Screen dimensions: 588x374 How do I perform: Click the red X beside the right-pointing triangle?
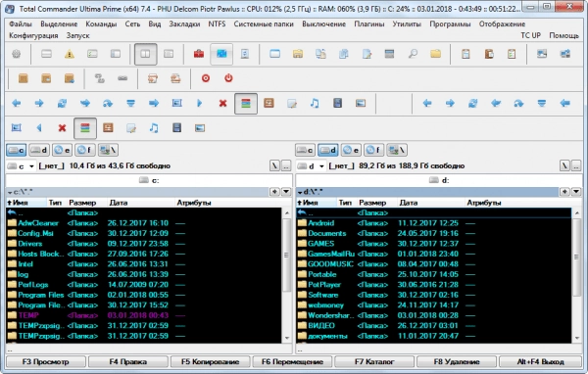tap(222, 103)
